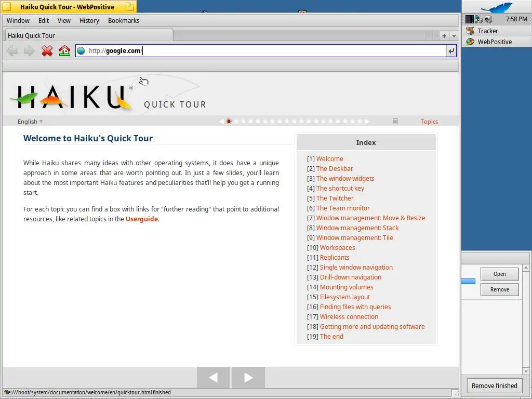Viewport: 532px width, 399px height.
Task: Click the status bar file path text
Action: [87, 392]
